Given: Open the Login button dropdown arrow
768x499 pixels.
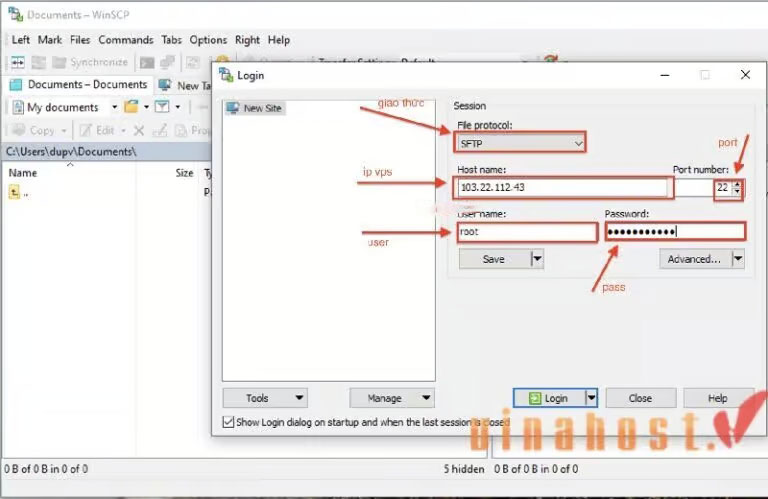Looking at the screenshot, I should click(592, 398).
